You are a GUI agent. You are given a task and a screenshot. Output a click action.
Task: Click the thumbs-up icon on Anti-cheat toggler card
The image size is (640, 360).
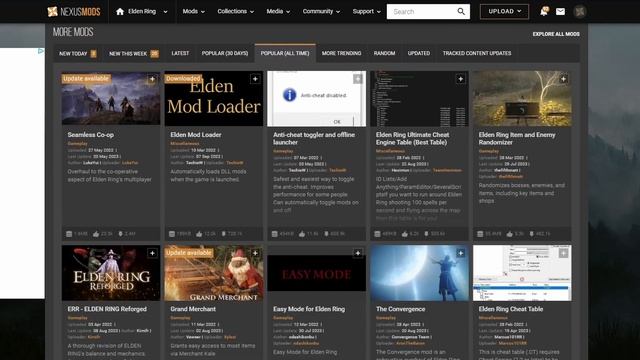point(302,234)
